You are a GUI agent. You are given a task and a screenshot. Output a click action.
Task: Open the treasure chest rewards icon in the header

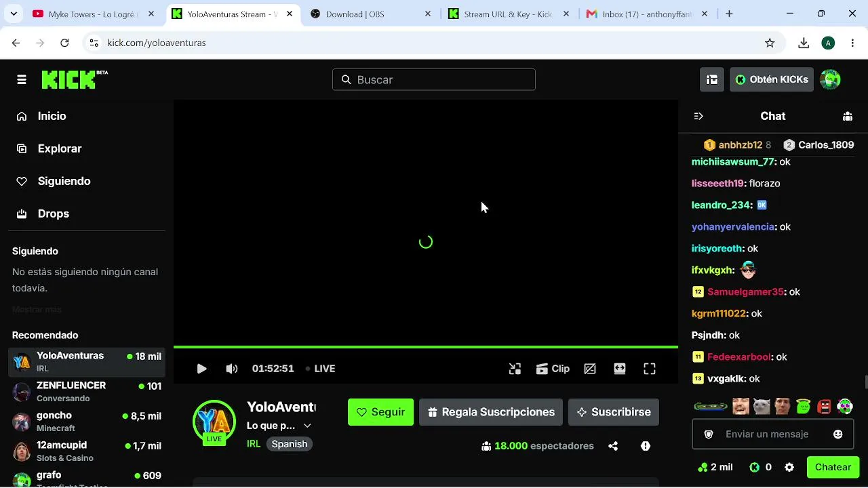[x=712, y=80]
